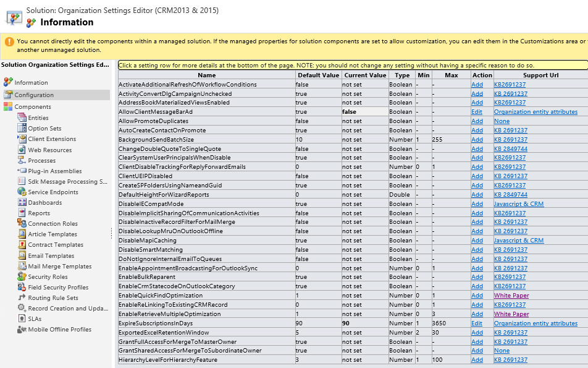
Task: Click the Service Endpoints icon
Action: point(22,192)
